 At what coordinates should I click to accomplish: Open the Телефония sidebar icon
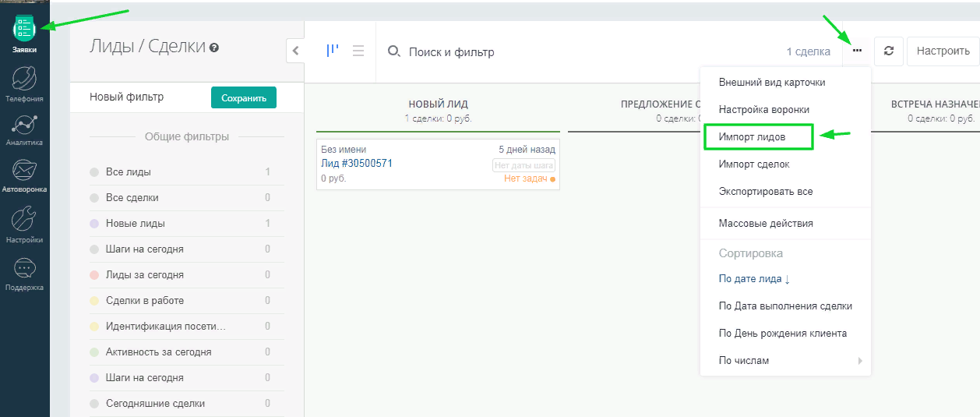pos(24,84)
